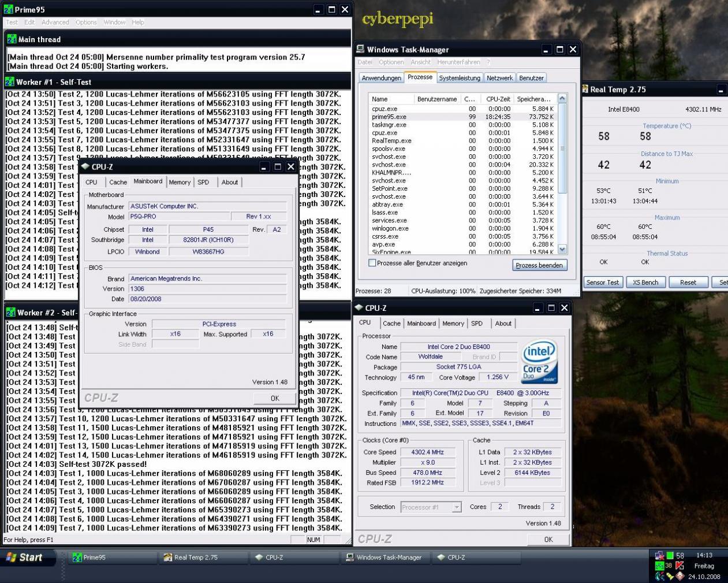
Task: Select RealTemp.exe process row
Action: (x=463, y=140)
